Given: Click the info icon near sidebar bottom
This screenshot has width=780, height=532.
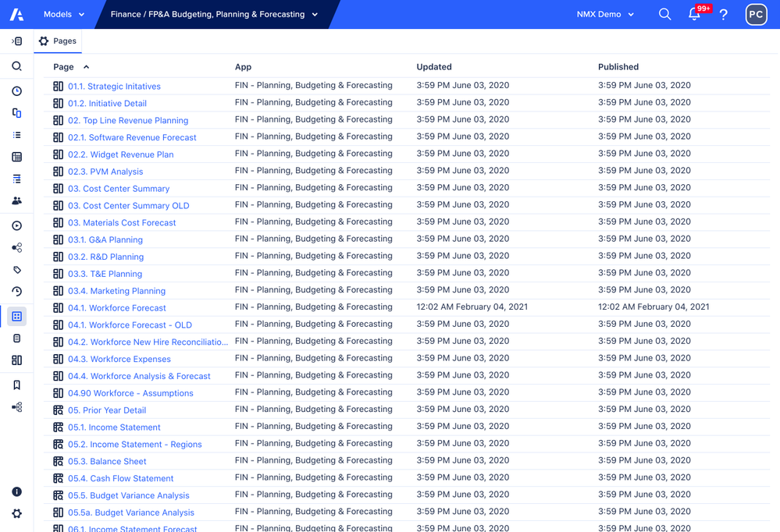Looking at the screenshot, I should 16,491.
